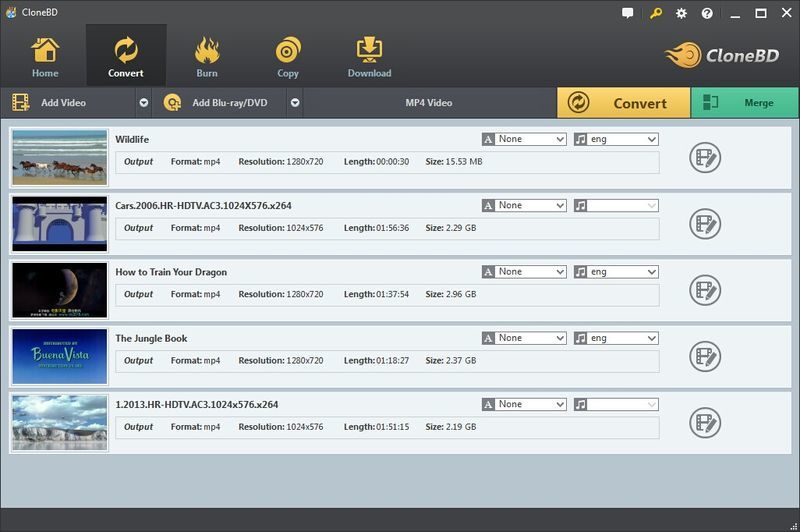Click the Size: 2.19 GB value

click(x=451, y=427)
